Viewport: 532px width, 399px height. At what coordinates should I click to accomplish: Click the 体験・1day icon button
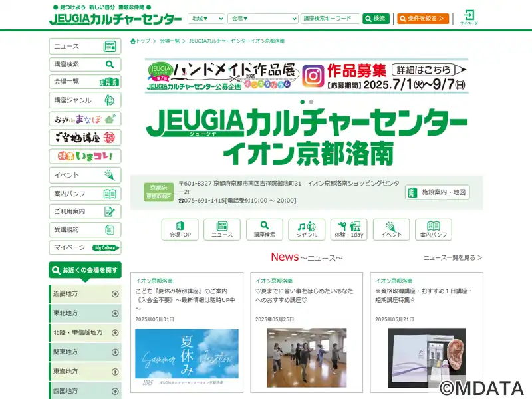click(348, 229)
